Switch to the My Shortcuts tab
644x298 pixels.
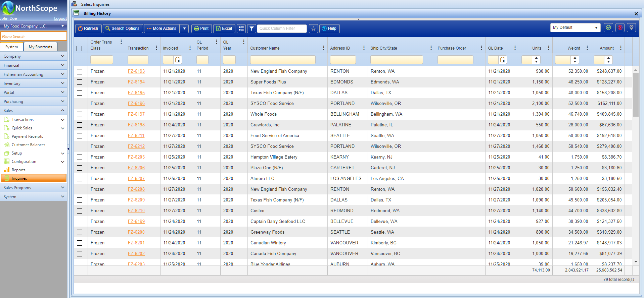pos(40,47)
